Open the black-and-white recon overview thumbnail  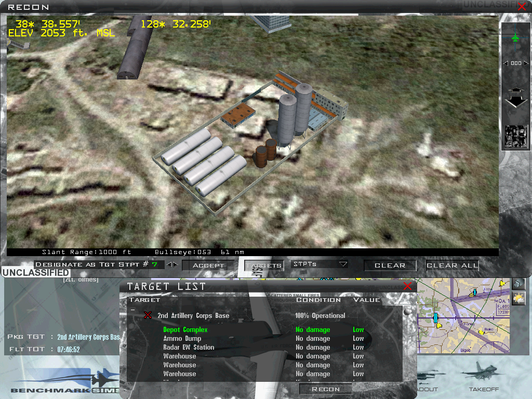[x=516, y=137]
